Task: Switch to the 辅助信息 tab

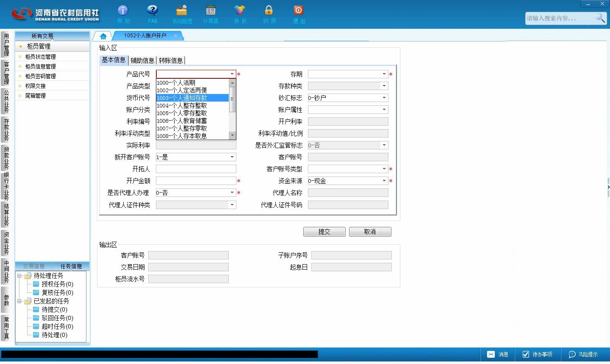Action: pyautogui.click(x=142, y=61)
